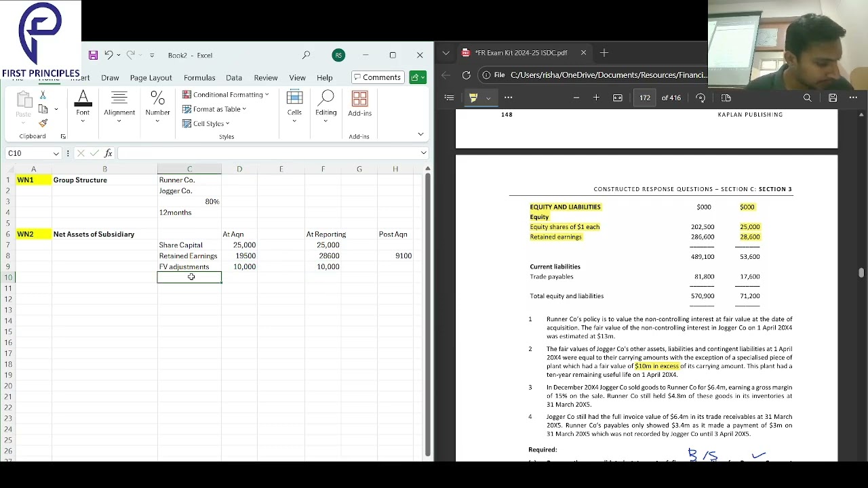Open highlighter color options arrow
This screenshot has height=488, width=868.
click(488, 98)
